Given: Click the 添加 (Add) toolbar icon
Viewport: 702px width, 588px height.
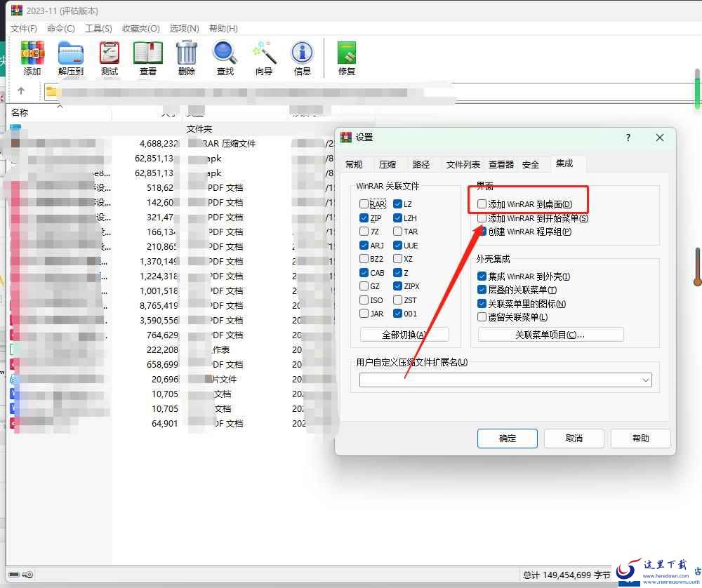Looking at the screenshot, I should click(32, 58).
